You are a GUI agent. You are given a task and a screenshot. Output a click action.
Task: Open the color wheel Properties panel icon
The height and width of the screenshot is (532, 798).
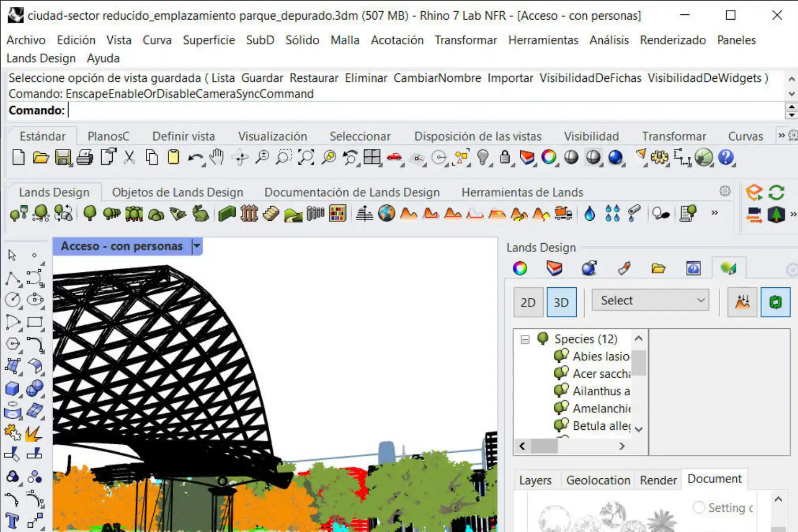[520, 268]
